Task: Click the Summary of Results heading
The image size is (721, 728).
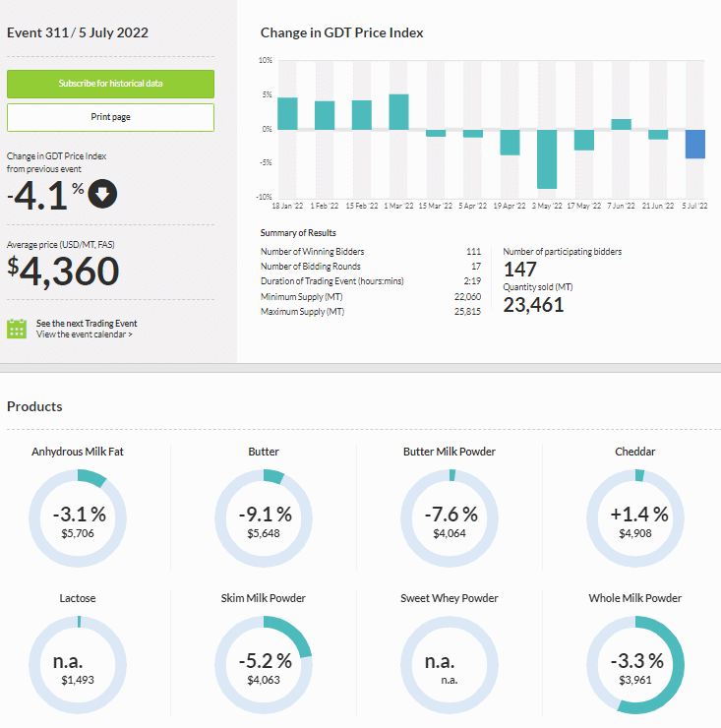Action: [298, 233]
